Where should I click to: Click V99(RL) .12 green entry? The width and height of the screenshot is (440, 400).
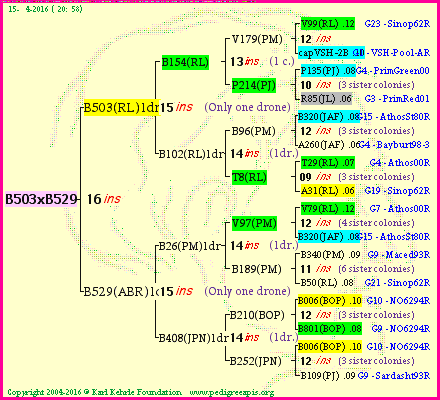[x=328, y=24]
